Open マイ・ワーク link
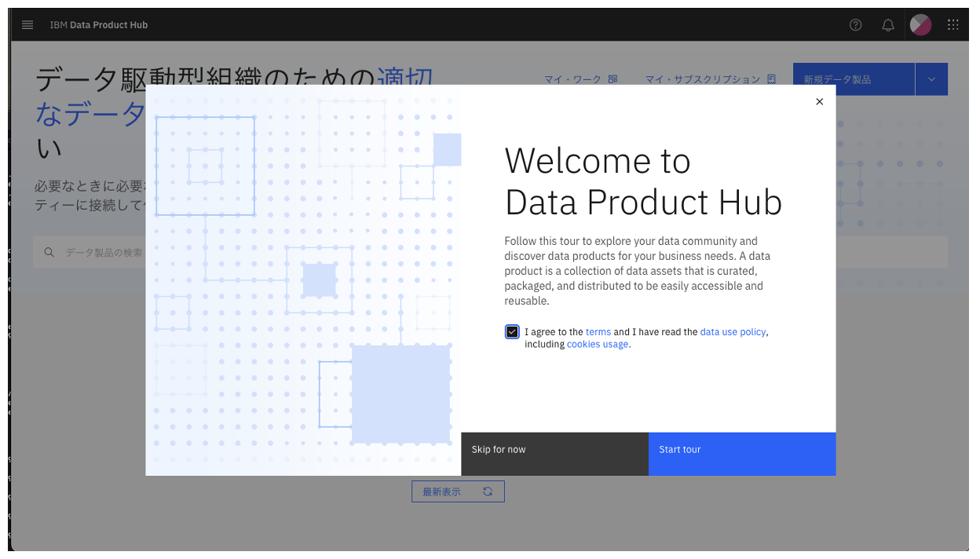Image resolution: width=980 pixels, height=559 pixels. click(581, 79)
